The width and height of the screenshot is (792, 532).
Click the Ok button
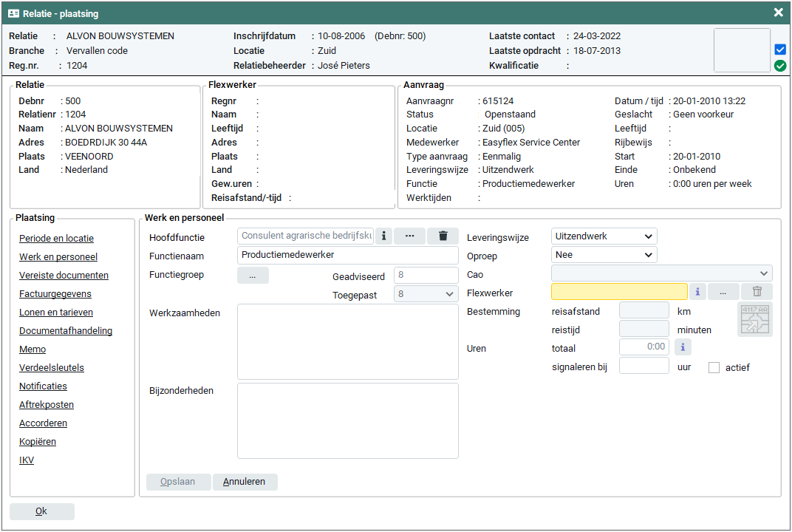tap(41, 511)
